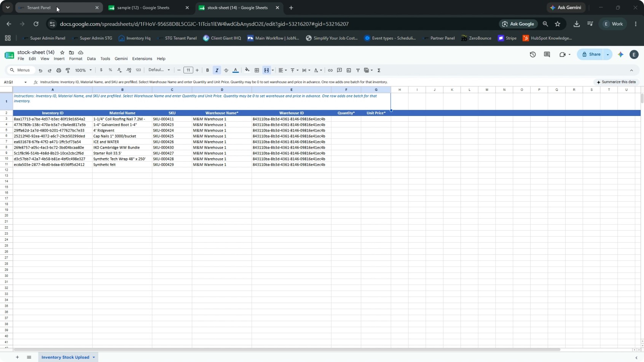
Task: Open text wrapping dropdown
Action: click(306, 70)
